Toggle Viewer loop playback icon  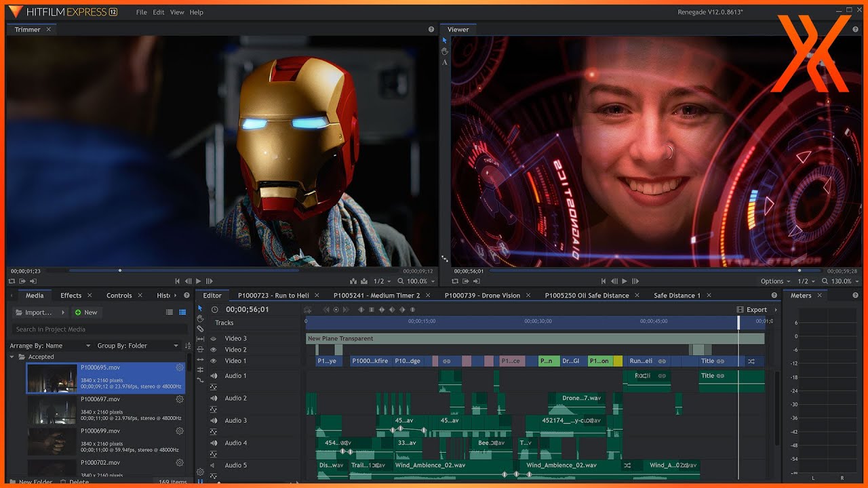[x=455, y=281]
